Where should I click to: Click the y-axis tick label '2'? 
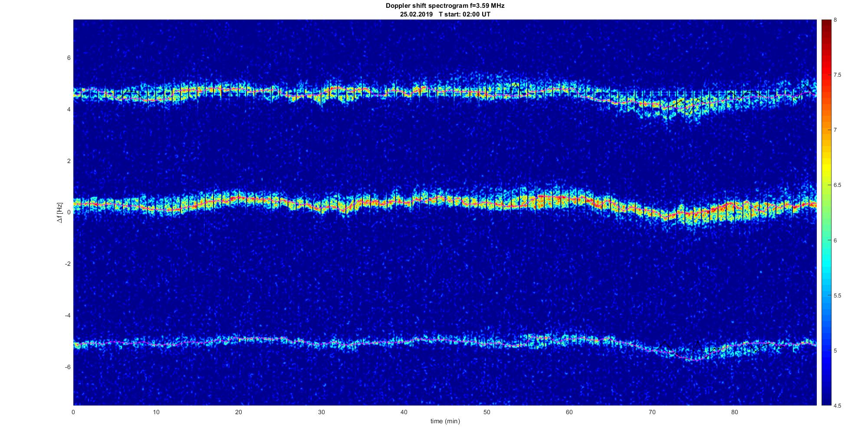pos(69,161)
